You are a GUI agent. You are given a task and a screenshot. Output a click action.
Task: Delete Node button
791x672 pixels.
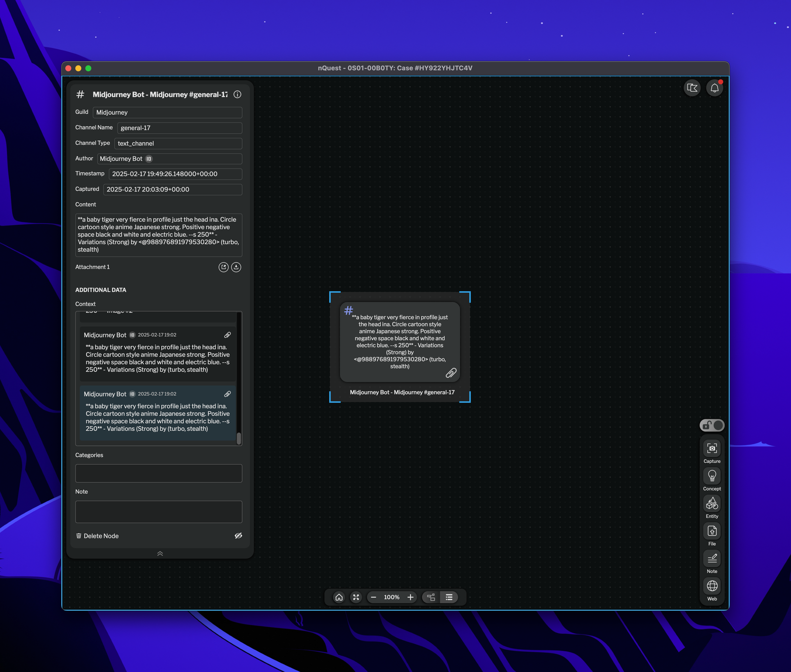97,536
